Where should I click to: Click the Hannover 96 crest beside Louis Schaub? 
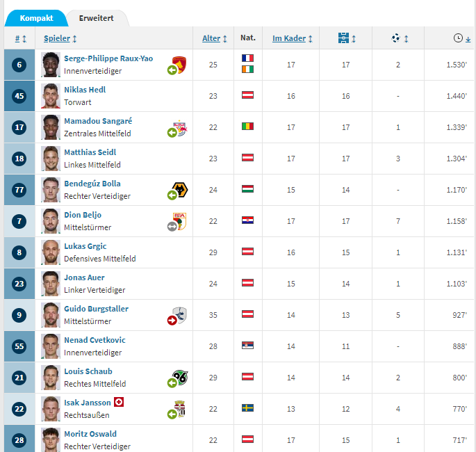[x=180, y=378]
